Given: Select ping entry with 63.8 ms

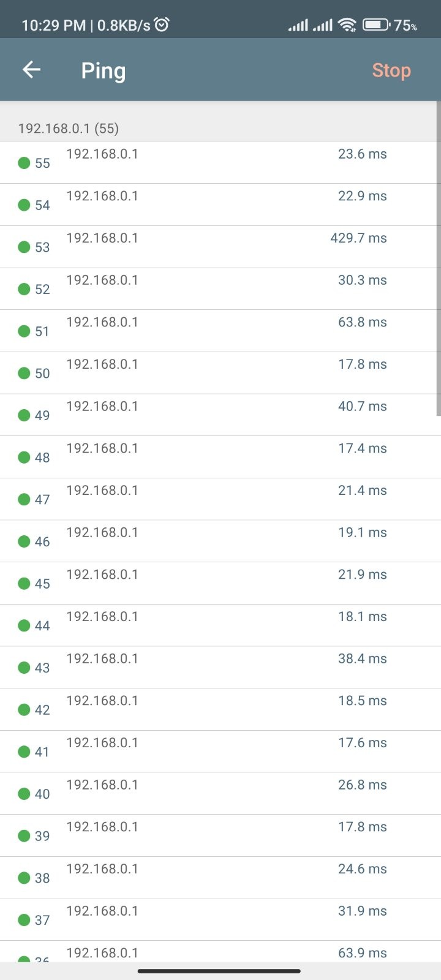Looking at the screenshot, I should [x=221, y=331].
